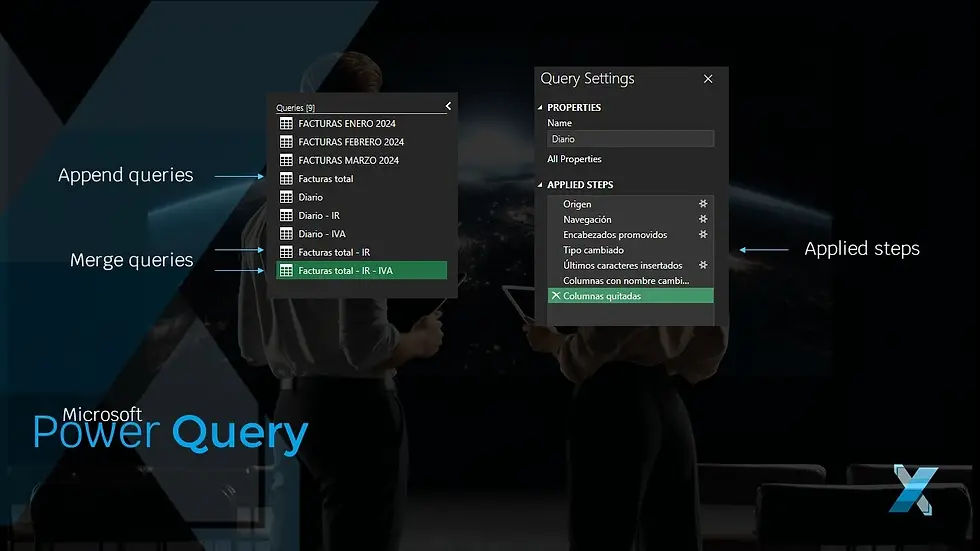Click the table icon beside Facturas total - IR
The image size is (980, 551).
tap(286, 252)
